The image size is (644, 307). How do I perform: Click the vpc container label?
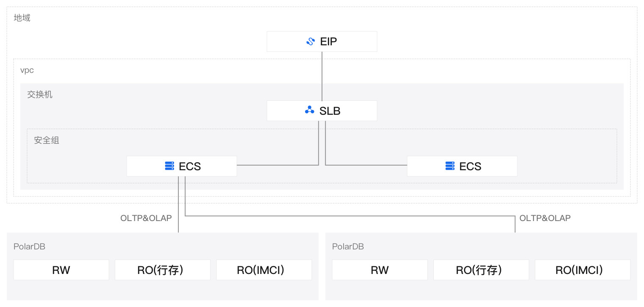tap(27, 70)
